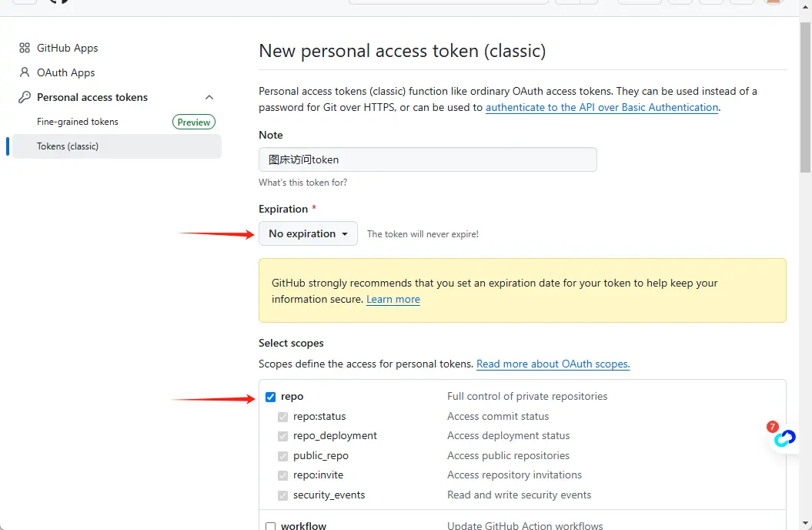Open Read more about OAuth scopes link
Image resolution: width=812 pixels, height=530 pixels.
click(x=553, y=364)
